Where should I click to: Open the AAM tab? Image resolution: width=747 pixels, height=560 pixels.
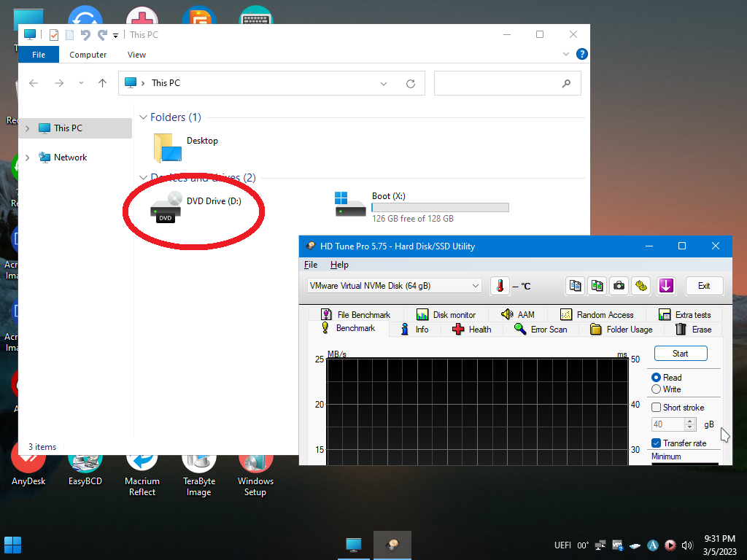[x=518, y=315]
